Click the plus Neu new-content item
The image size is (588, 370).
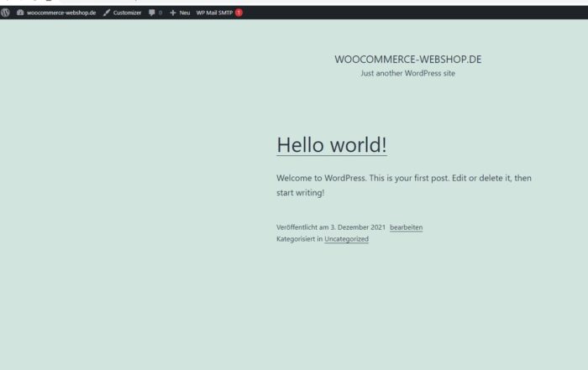[x=180, y=13]
